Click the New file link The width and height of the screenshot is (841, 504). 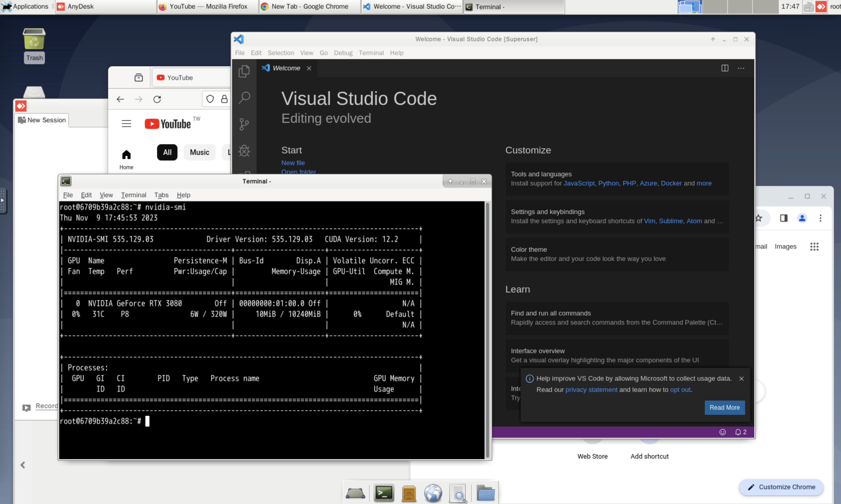click(x=293, y=163)
